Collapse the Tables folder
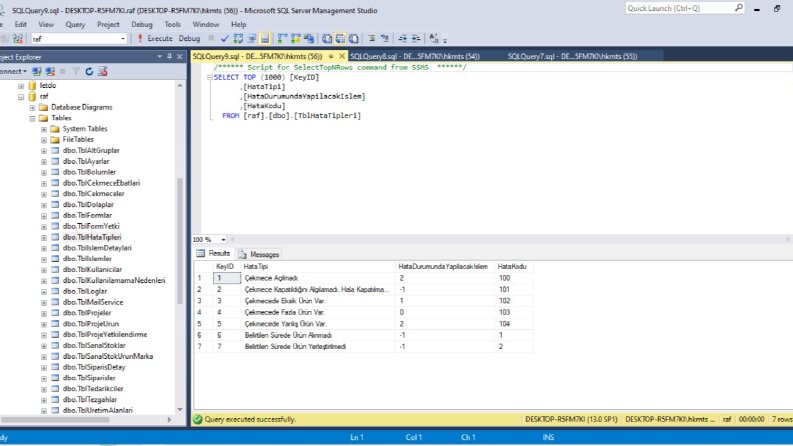 (32, 118)
